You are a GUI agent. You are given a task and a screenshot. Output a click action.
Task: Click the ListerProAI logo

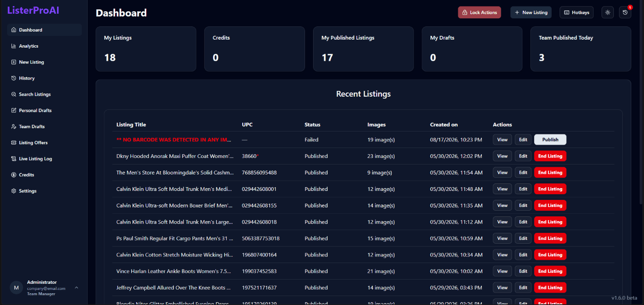pyautogui.click(x=33, y=10)
